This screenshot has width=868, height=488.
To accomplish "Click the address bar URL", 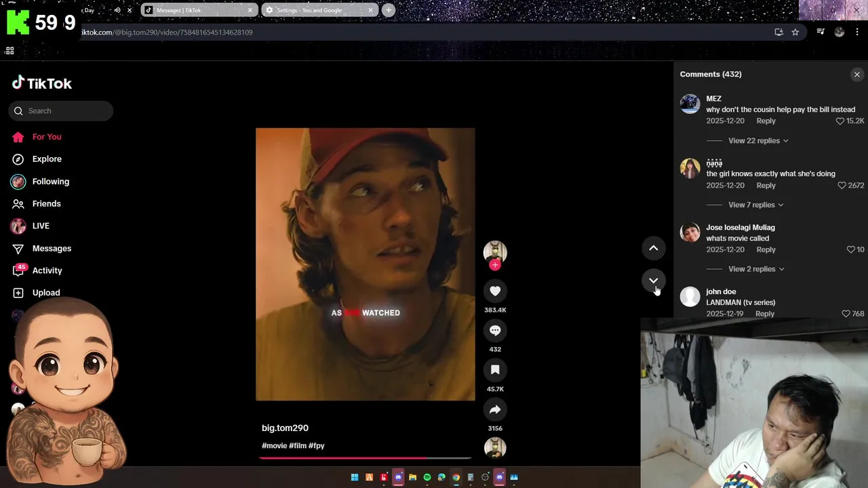I will (167, 32).
